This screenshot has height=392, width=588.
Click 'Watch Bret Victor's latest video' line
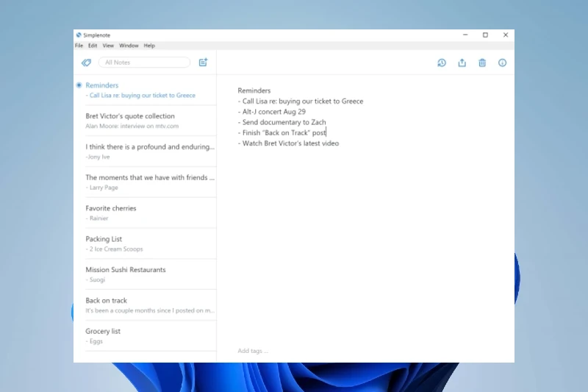pos(288,143)
